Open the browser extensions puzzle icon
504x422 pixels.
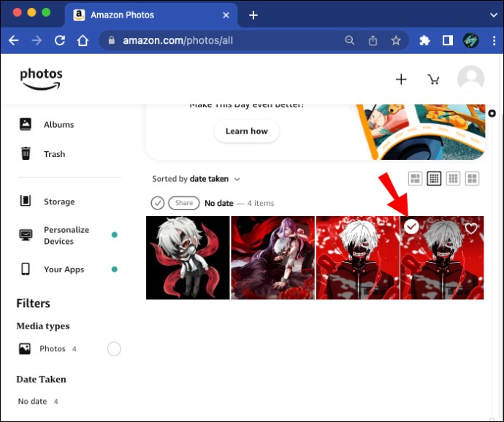tap(424, 40)
